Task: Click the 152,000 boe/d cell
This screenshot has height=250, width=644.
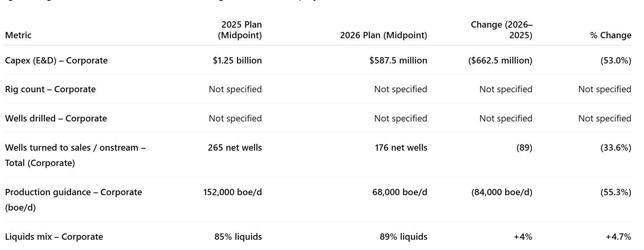Action: coord(232,192)
